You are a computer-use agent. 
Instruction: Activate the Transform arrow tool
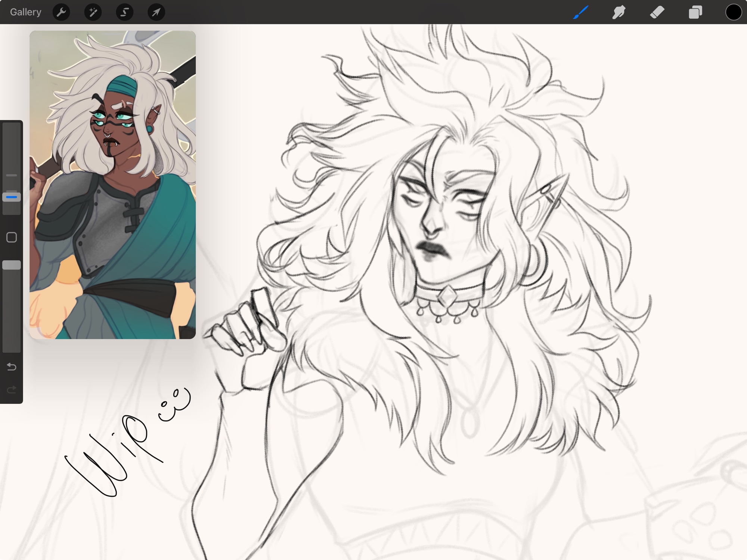[x=156, y=12]
